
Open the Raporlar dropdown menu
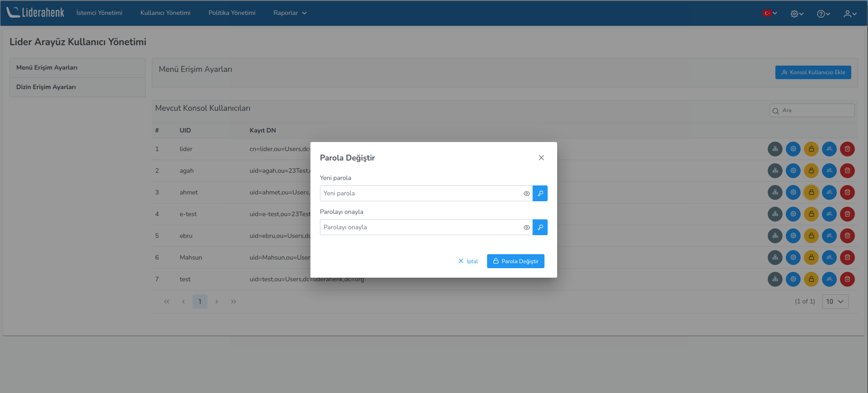(290, 13)
